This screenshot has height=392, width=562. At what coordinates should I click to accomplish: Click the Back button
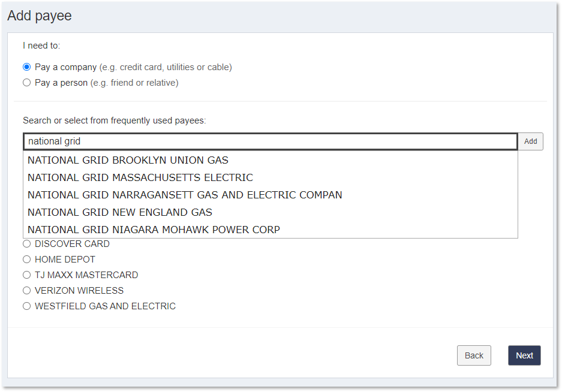pyautogui.click(x=474, y=355)
